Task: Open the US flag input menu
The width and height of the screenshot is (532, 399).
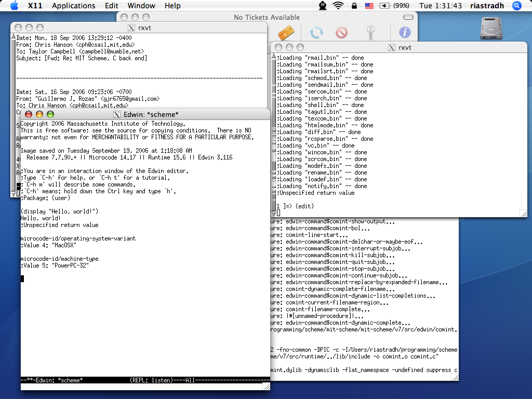Action: pyautogui.click(x=369, y=6)
